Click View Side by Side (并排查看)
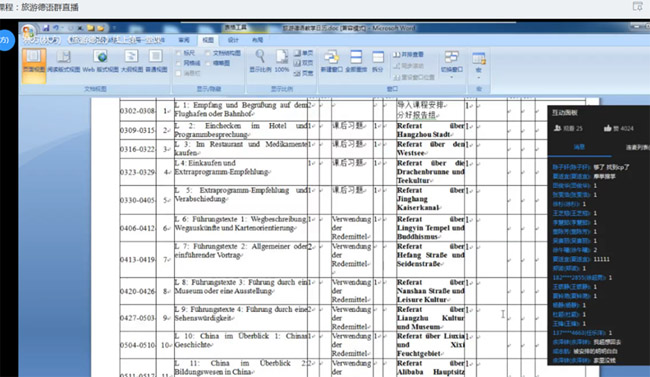650x377 pixels. [x=408, y=55]
